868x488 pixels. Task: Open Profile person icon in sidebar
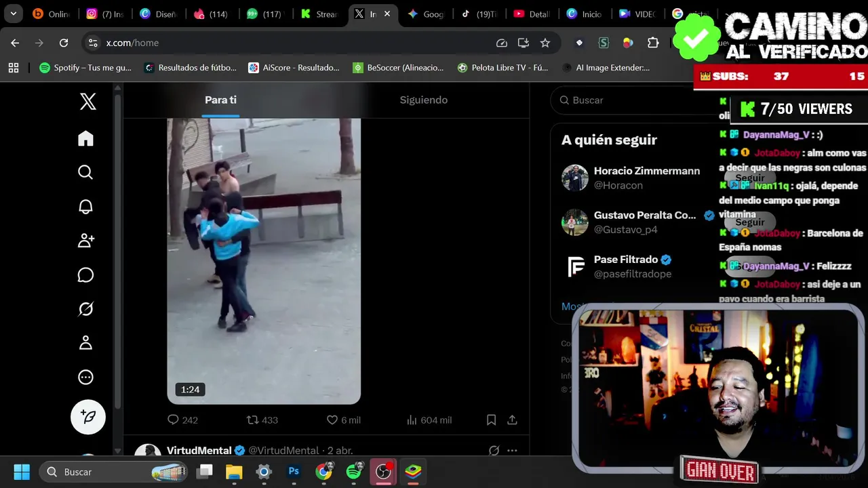point(85,343)
